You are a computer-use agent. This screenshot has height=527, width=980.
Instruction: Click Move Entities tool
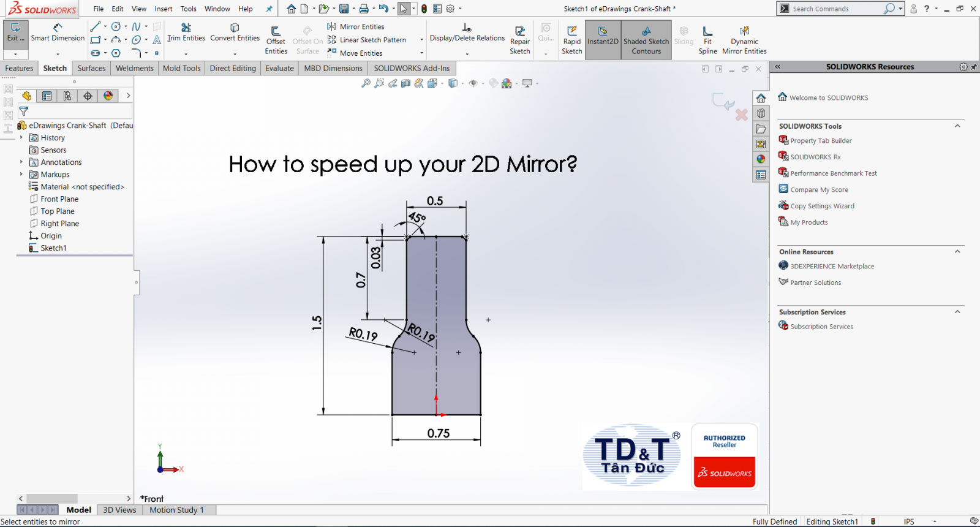tap(355, 53)
